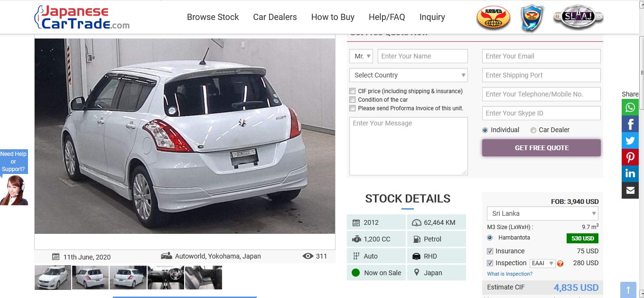644x298 pixels.
Task: Tick Please send Proforma Invoice checkbox
Action: tap(352, 108)
